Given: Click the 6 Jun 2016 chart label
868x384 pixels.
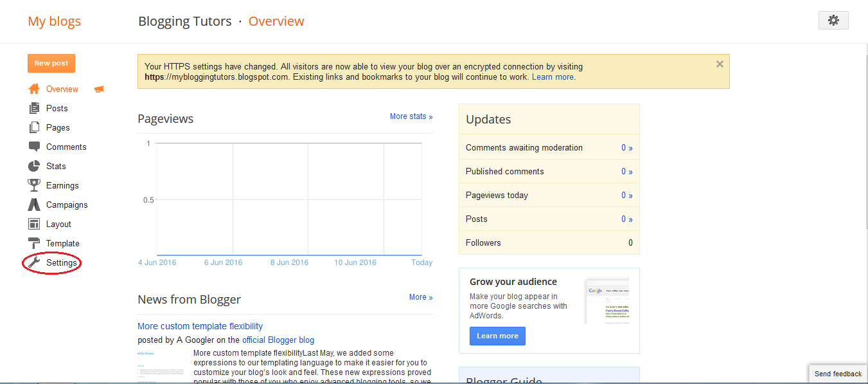Looking at the screenshot, I should (224, 262).
